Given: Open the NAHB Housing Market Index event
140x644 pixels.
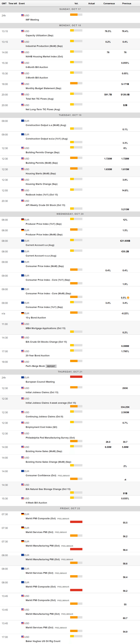Looking at the screenshot, I should pyautogui.click(x=44, y=56).
